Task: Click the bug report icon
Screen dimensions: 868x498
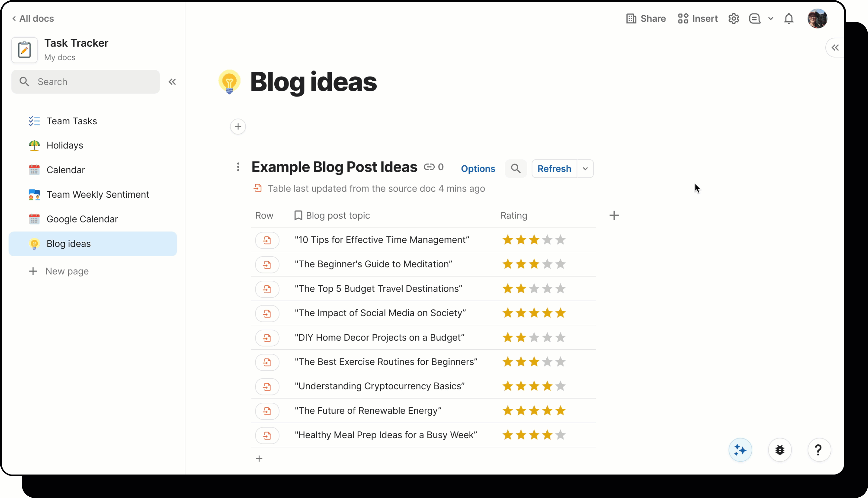Action: [x=780, y=450]
